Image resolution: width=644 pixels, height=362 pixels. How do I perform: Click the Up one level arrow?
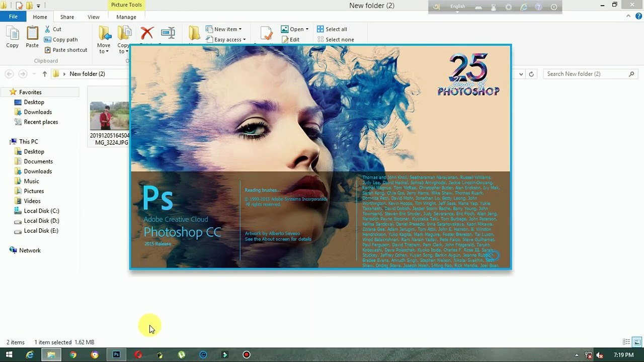[44, 74]
